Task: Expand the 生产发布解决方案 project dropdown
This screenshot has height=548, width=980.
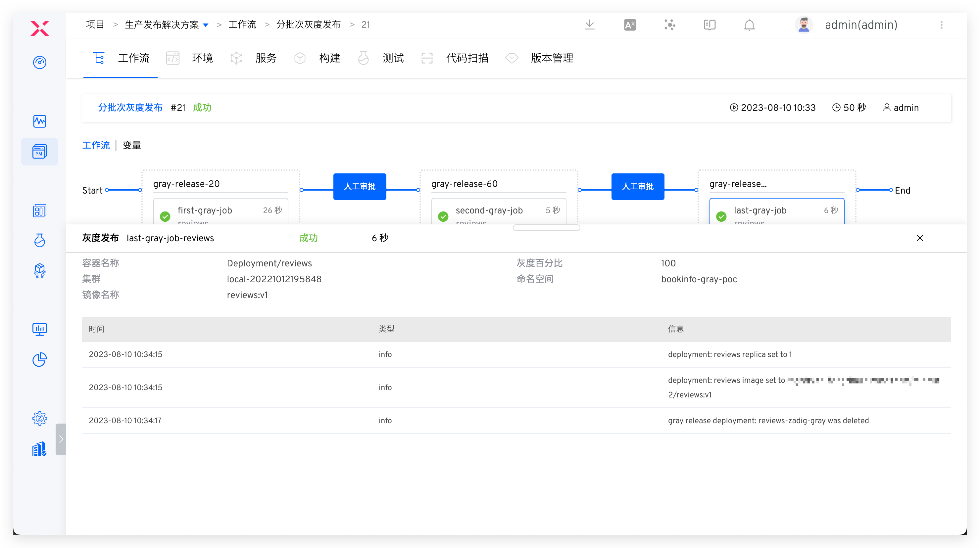Action: pyautogui.click(x=206, y=25)
